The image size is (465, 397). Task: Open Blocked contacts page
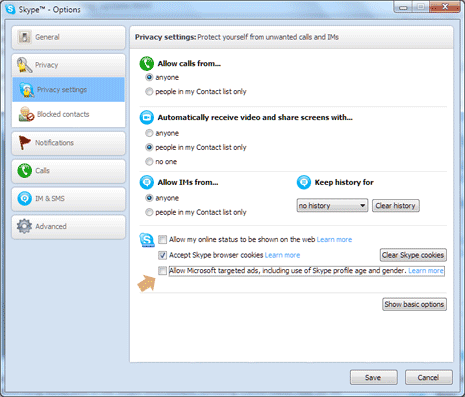pos(69,114)
